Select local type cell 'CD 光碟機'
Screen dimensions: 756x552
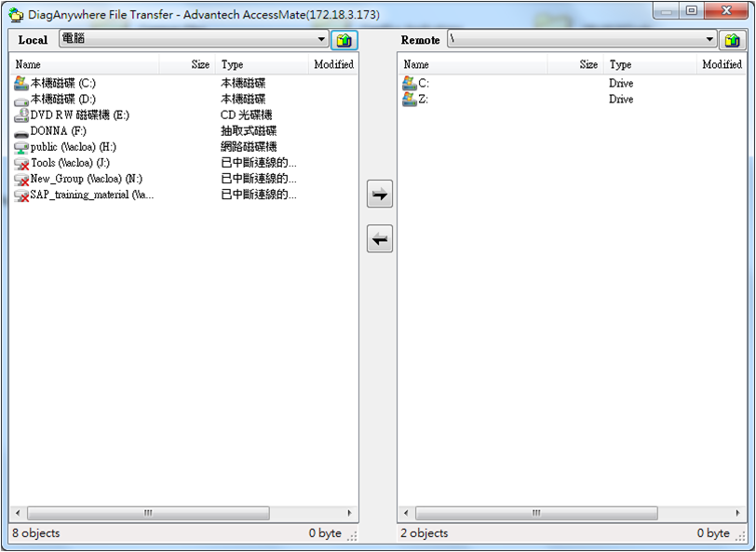pos(247,115)
